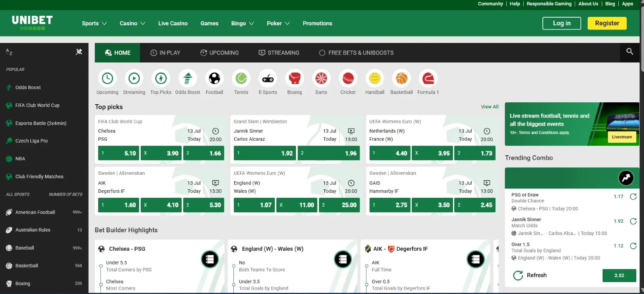Screen dimensions: 644x294
Task: Click the Log in button
Action: coord(562,23)
